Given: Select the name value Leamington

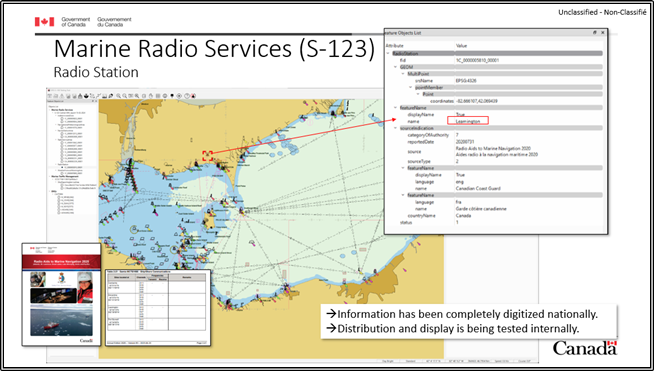Looking at the screenshot, I should pyautogui.click(x=468, y=121).
